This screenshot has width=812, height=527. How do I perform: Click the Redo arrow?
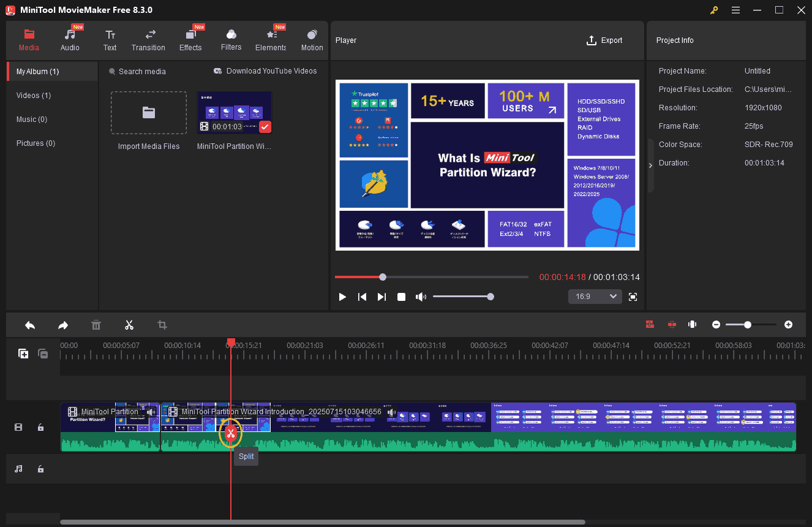63,325
